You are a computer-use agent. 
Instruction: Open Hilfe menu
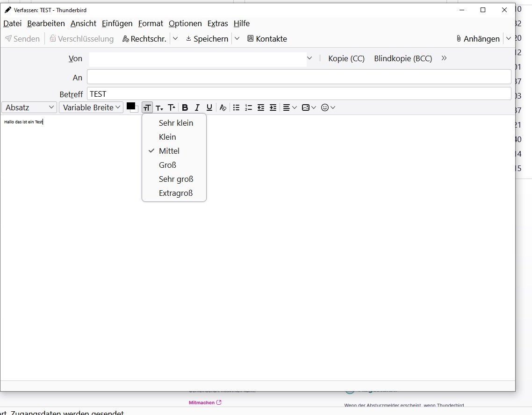coord(242,23)
